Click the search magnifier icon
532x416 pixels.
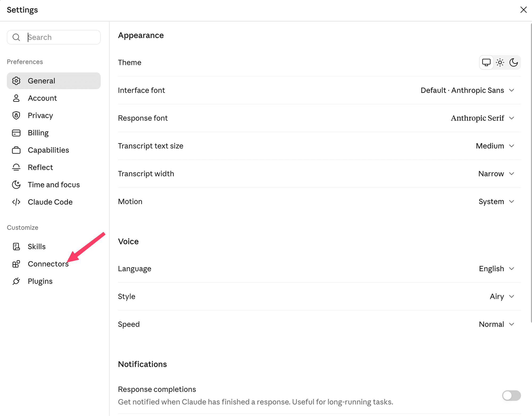(x=16, y=37)
